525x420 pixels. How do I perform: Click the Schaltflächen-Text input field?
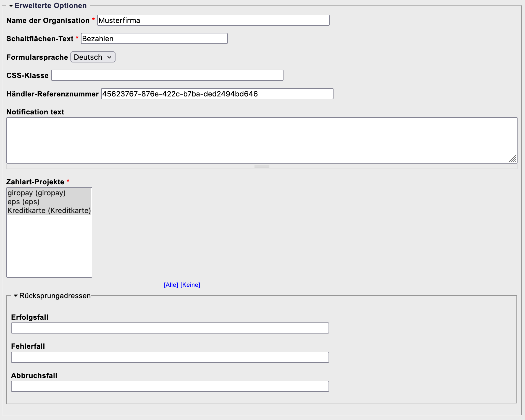click(154, 39)
